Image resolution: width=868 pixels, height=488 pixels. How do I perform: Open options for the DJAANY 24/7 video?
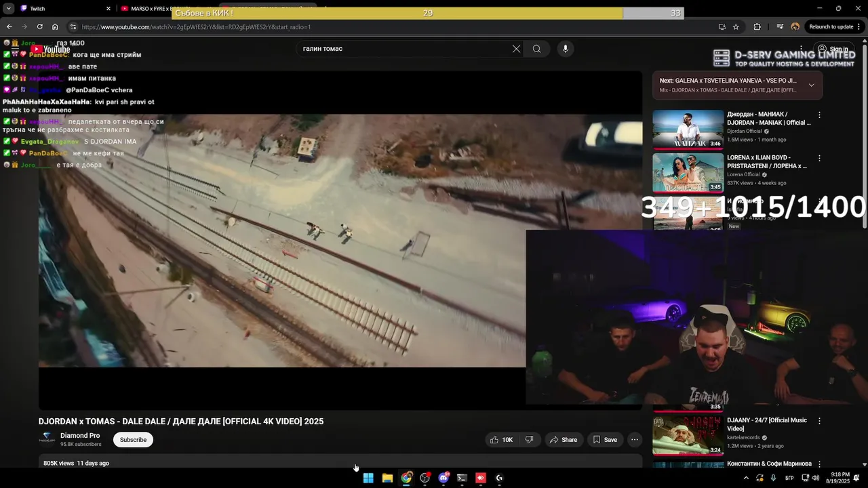[819, 421]
